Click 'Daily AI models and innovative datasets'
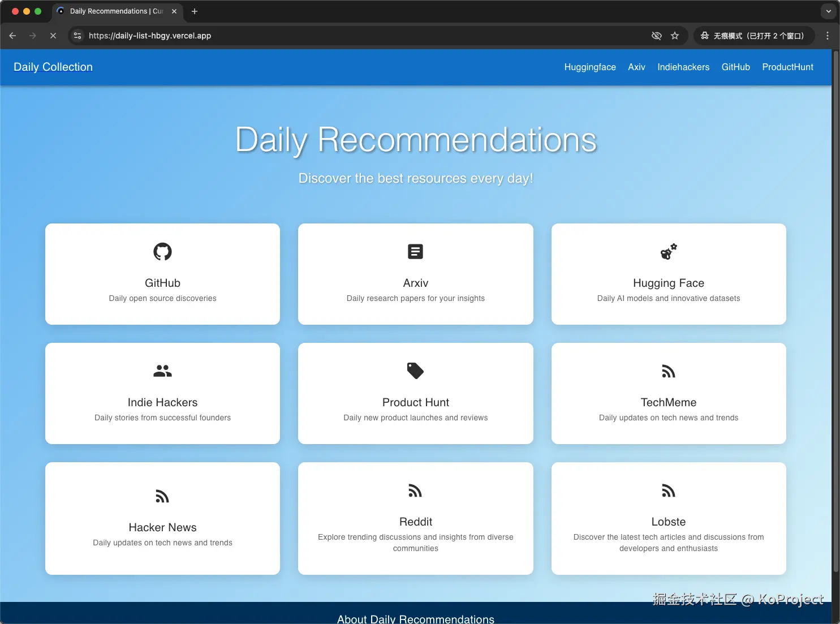This screenshot has width=840, height=624. click(x=669, y=298)
